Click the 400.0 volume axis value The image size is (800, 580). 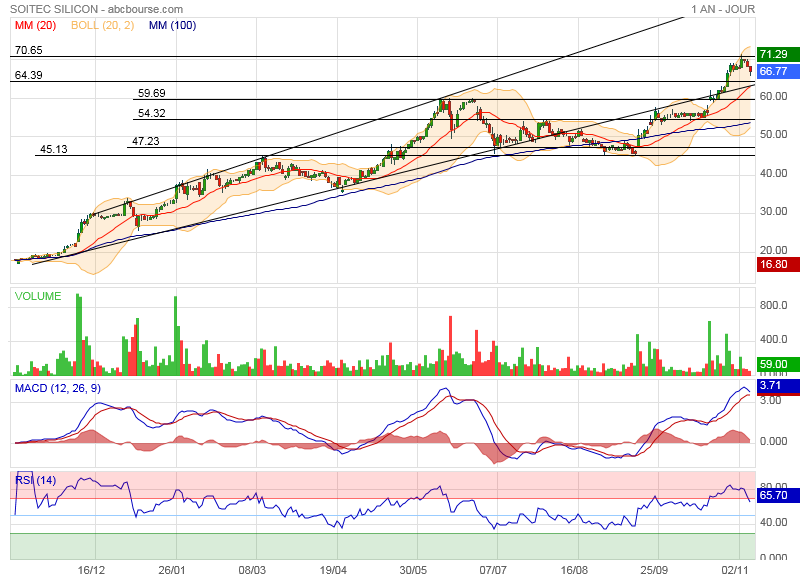point(773,339)
